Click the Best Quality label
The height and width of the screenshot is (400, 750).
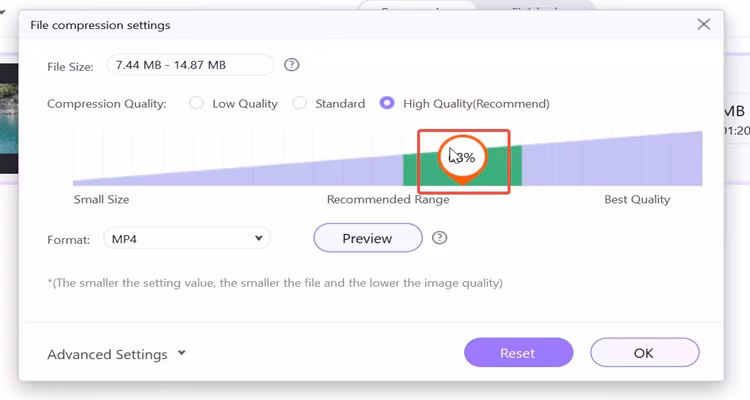pyautogui.click(x=637, y=199)
